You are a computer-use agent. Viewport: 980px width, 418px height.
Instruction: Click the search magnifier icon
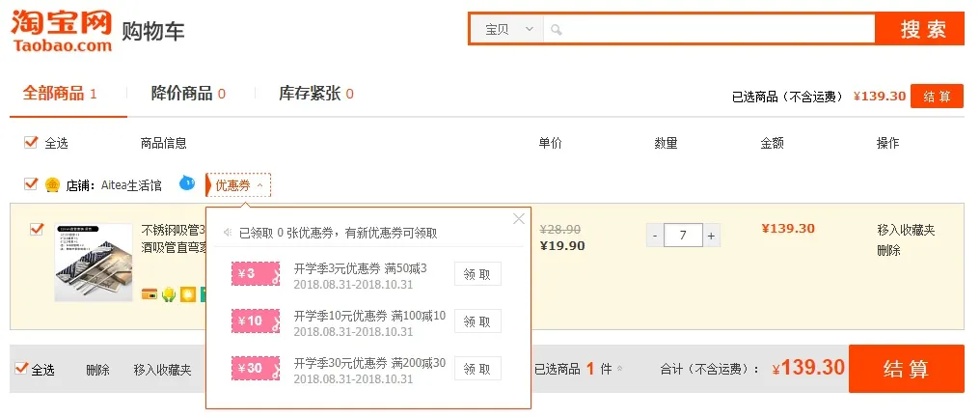point(557,30)
